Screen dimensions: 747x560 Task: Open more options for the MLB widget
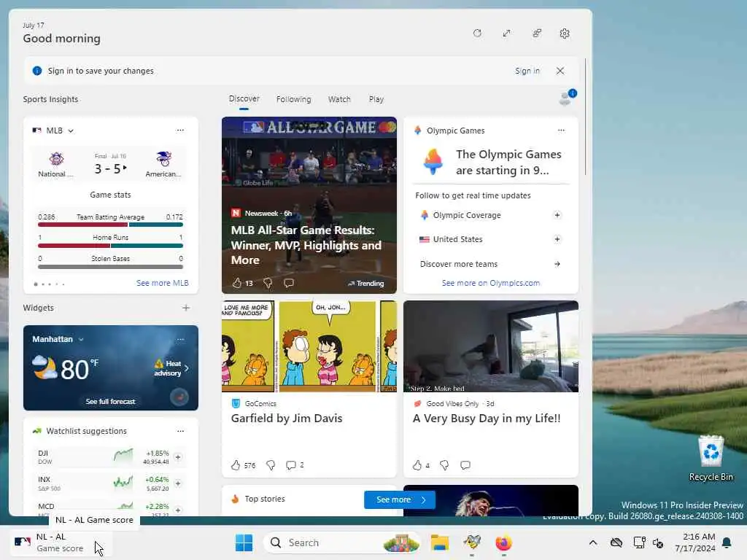(x=180, y=130)
